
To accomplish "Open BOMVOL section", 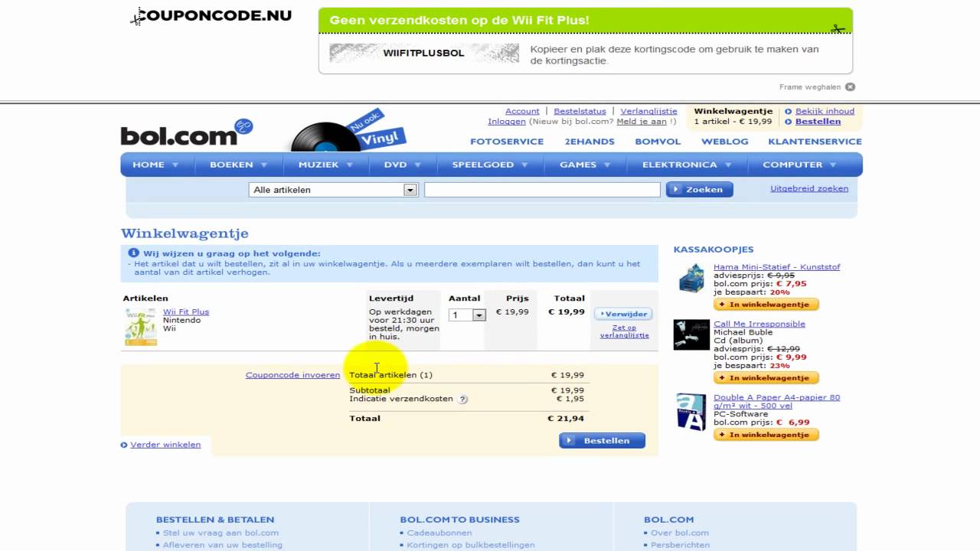I will coord(658,142).
